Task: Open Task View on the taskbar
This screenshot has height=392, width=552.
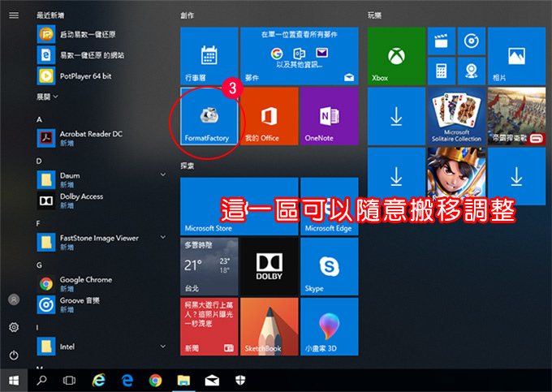Action: point(69,381)
